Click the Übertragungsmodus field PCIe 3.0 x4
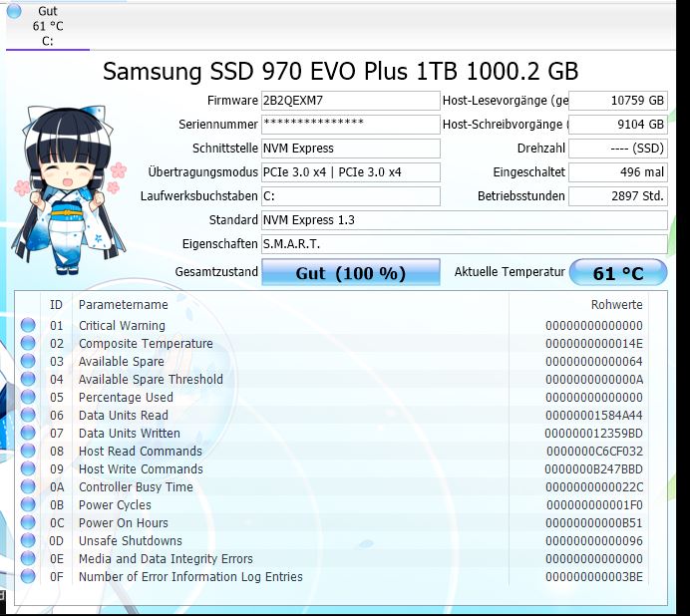Screen dimensions: 690x616 click(x=351, y=172)
